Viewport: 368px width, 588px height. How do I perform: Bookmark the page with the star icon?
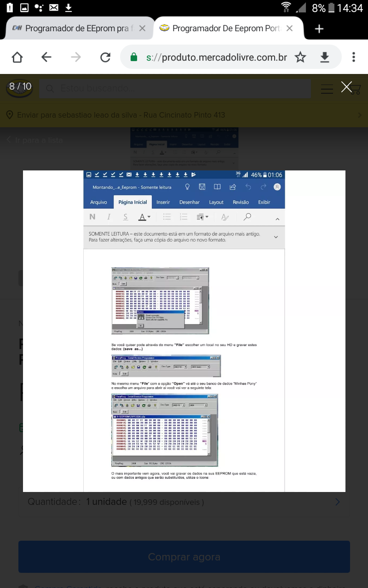click(300, 57)
